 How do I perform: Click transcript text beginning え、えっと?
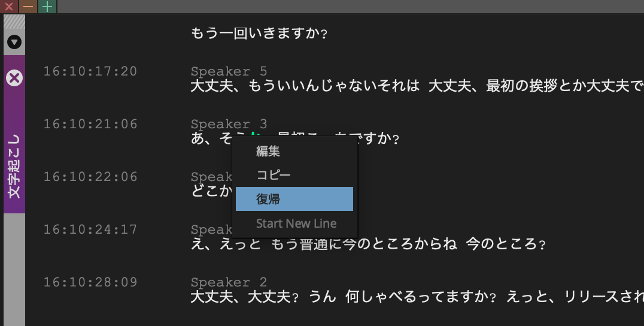point(368,244)
